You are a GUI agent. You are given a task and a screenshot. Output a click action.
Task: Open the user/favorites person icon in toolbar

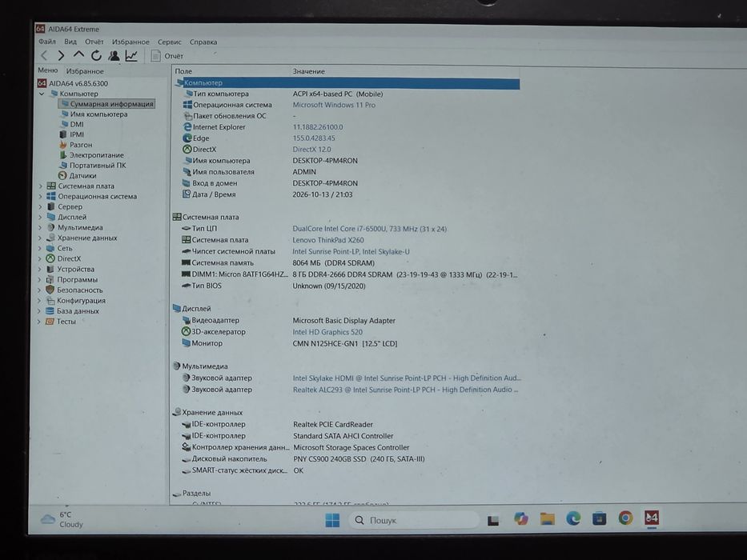coord(114,56)
